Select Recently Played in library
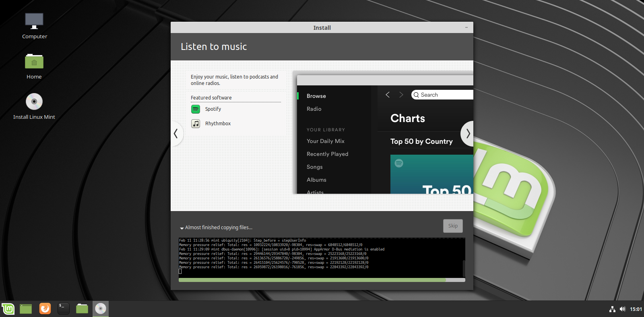The height and width of the screenshot is (317, 644). [328, 154]
